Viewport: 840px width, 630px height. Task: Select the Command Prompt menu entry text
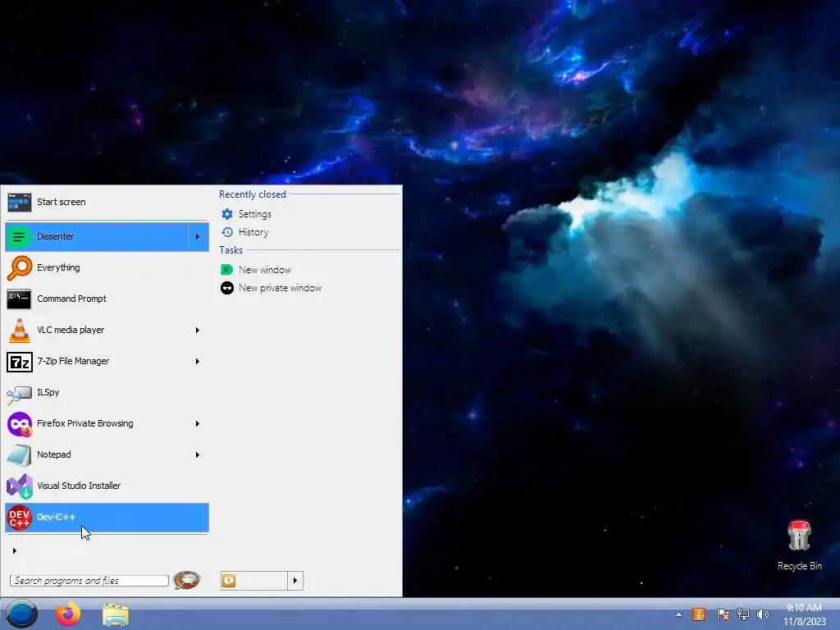[x=72, y=299]
